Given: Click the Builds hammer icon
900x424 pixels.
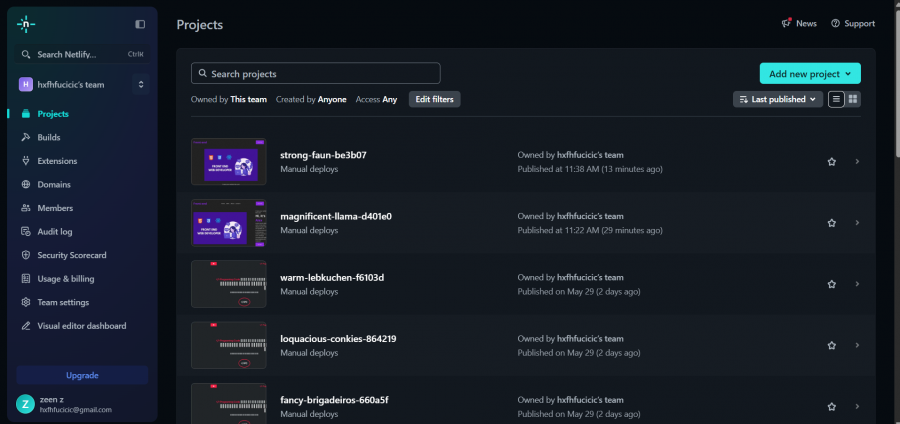Looking at the screenshot, I should [25, 137].
